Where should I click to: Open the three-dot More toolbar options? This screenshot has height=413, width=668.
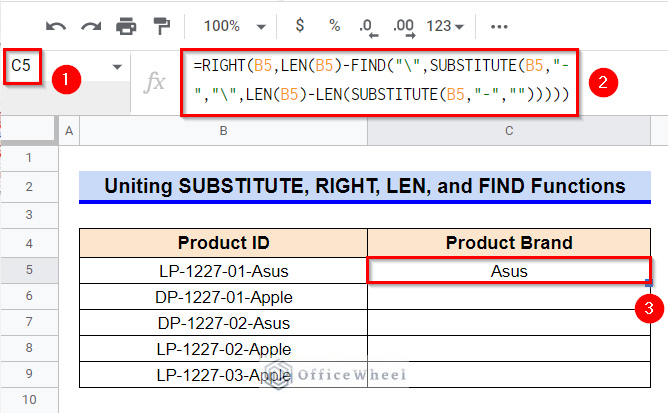pyautogui.click(x=499, y=26)
